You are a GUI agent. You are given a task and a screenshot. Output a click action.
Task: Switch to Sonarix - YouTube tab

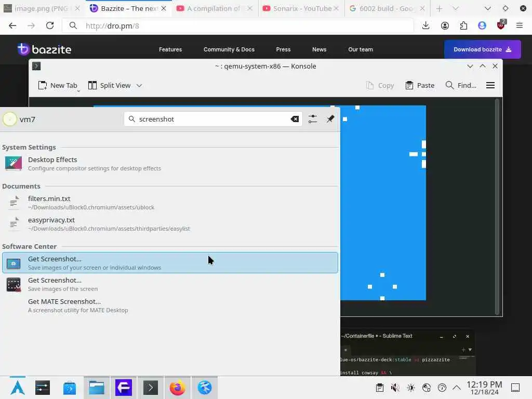[302, 8]
